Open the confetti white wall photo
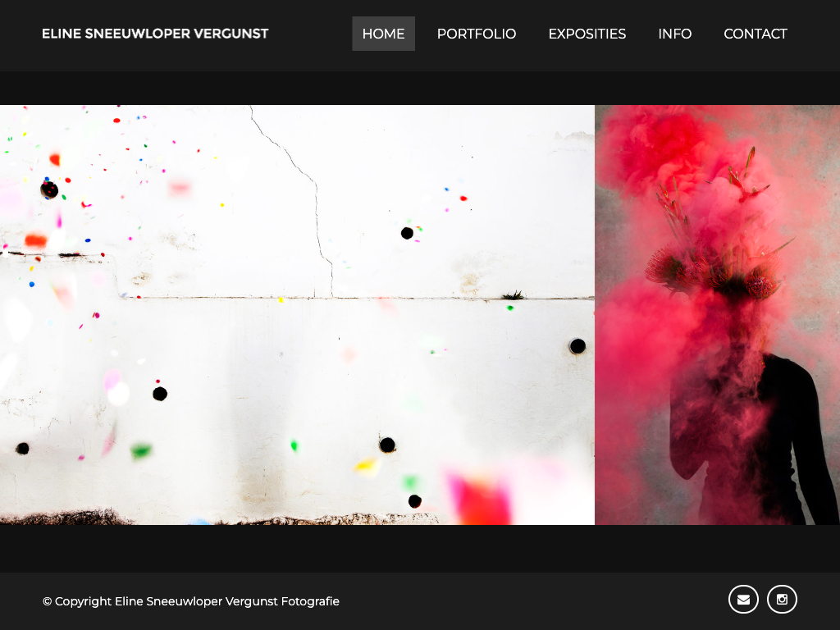 [x=297, y=315]
